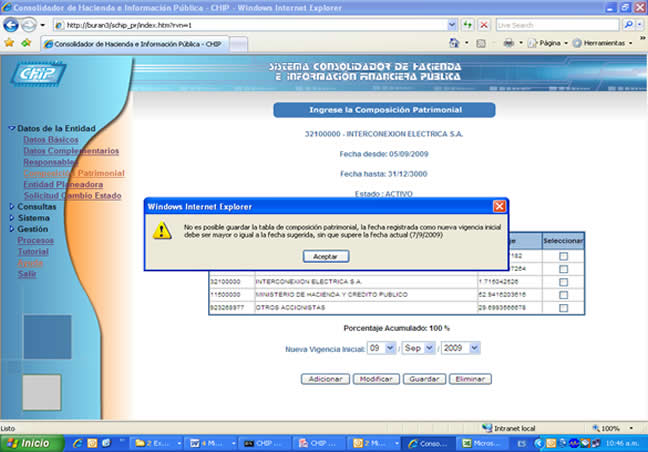Viewport: 648px width, 452px height.
Task: Open the address bar history dropdown
Action: click(x=452, y=25)
